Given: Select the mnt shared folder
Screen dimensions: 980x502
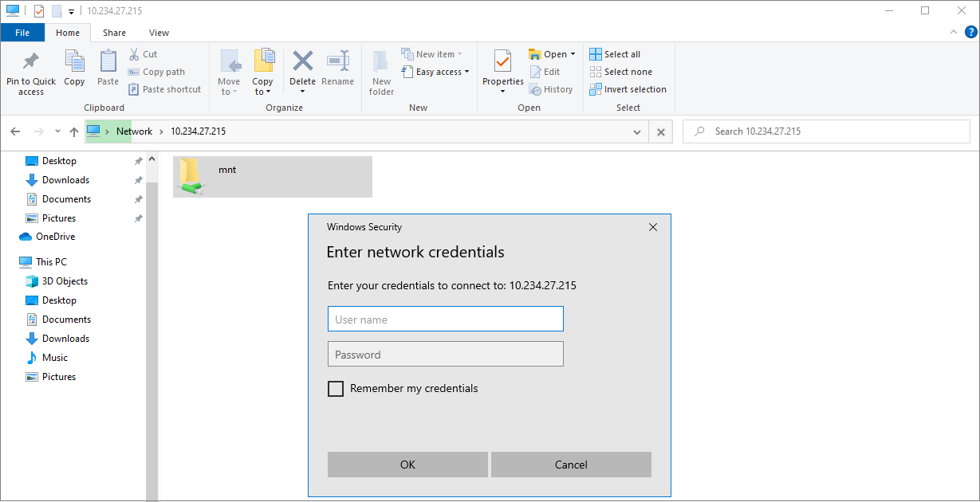Looking at the screenshot, I should coord(272,176).
